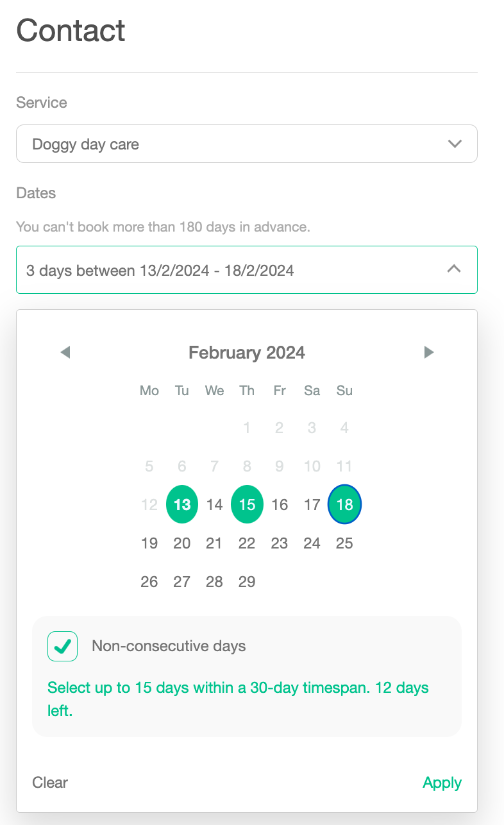This screenshot has width=504, height=825.
Task: Go to the previous month arrow
Action: coord(65,352)
